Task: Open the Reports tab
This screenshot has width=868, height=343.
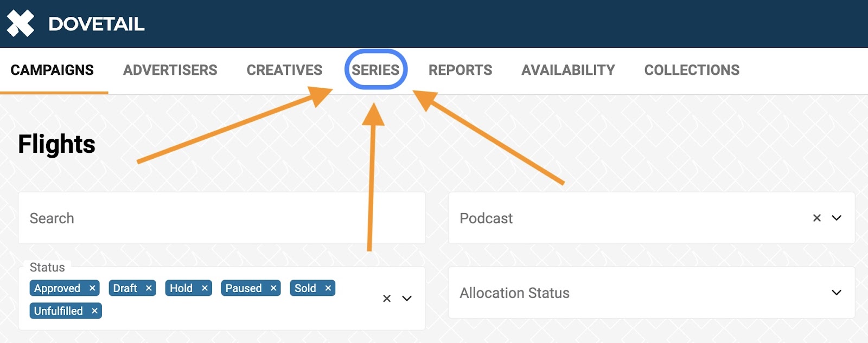Action: point(460,70)
